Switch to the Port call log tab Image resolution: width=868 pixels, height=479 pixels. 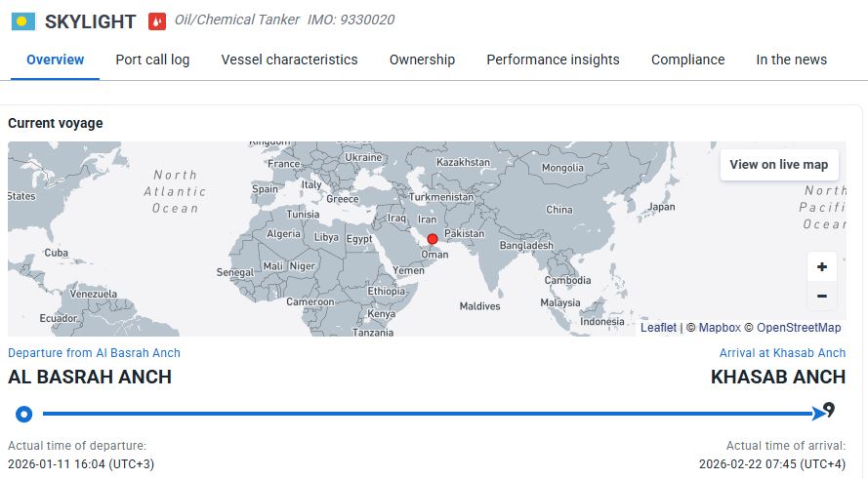[x=152, y=60]
